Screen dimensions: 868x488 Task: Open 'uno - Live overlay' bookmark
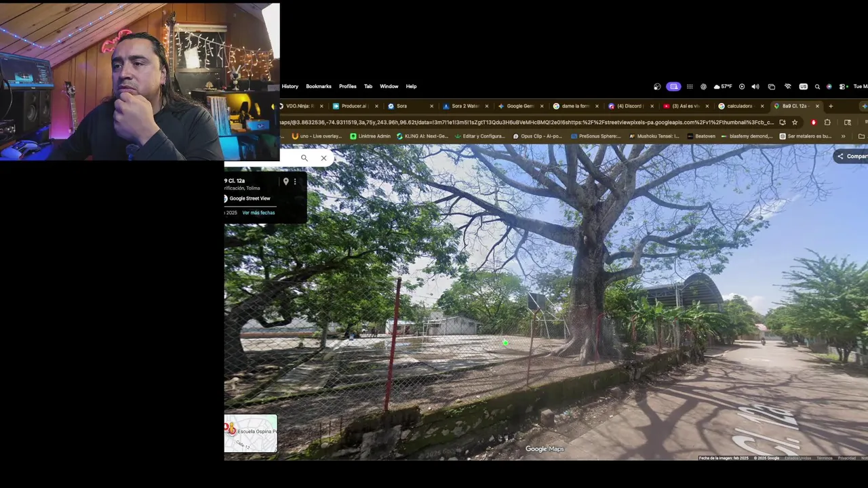[x=317, y=136]
